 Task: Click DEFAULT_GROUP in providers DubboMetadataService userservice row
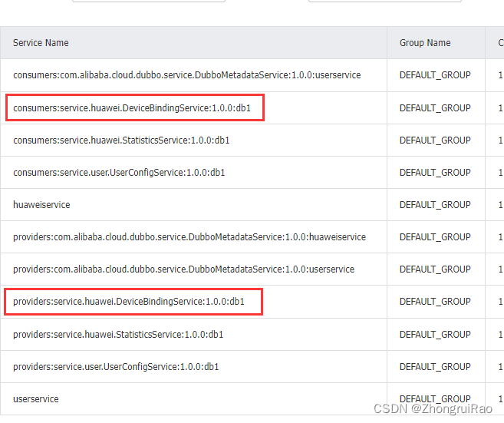[x=435, y=269]
